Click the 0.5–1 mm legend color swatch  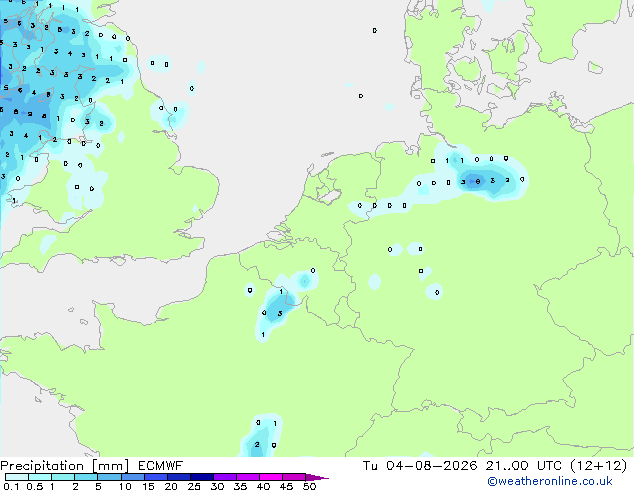click(x=40, y=477)
